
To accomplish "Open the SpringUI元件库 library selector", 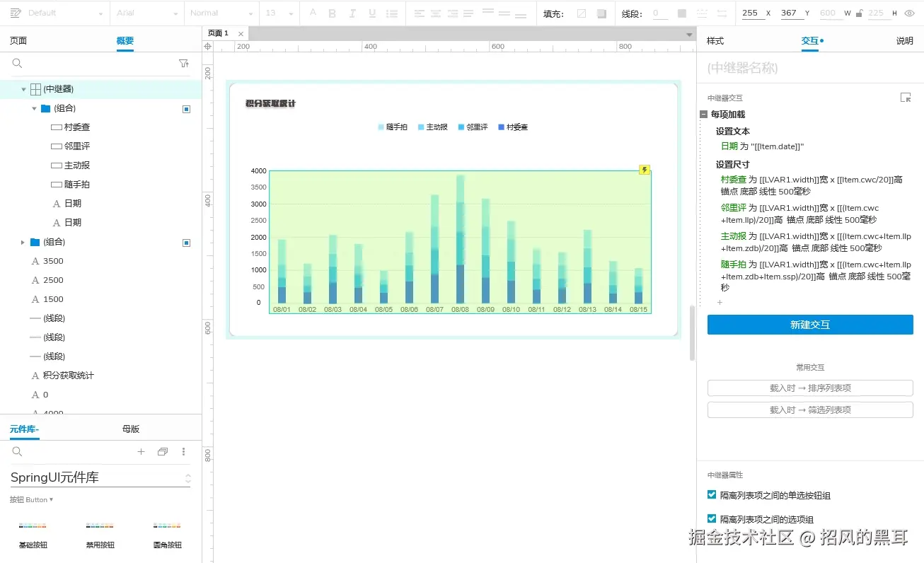I will [x=100, y=477].
